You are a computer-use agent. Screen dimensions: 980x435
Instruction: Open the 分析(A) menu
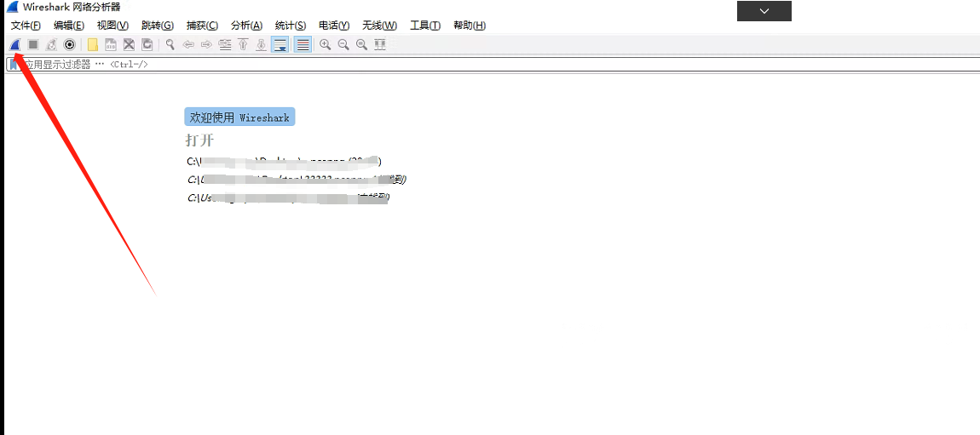pyautogui.click(x=246, y=26)
